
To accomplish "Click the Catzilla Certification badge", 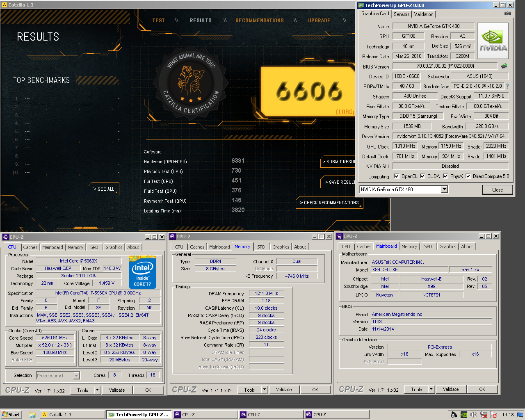I will pos(191,84).
